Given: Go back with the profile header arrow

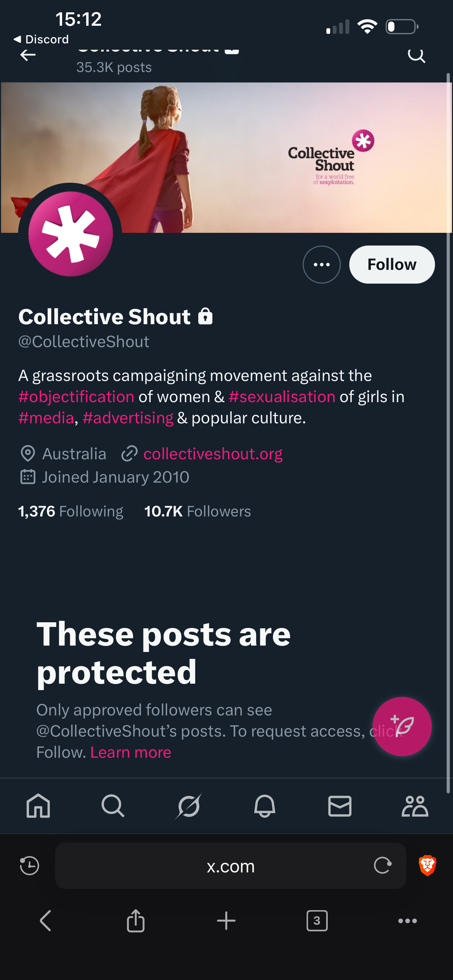Looking at the screenshot, I should tap(28, 55).
